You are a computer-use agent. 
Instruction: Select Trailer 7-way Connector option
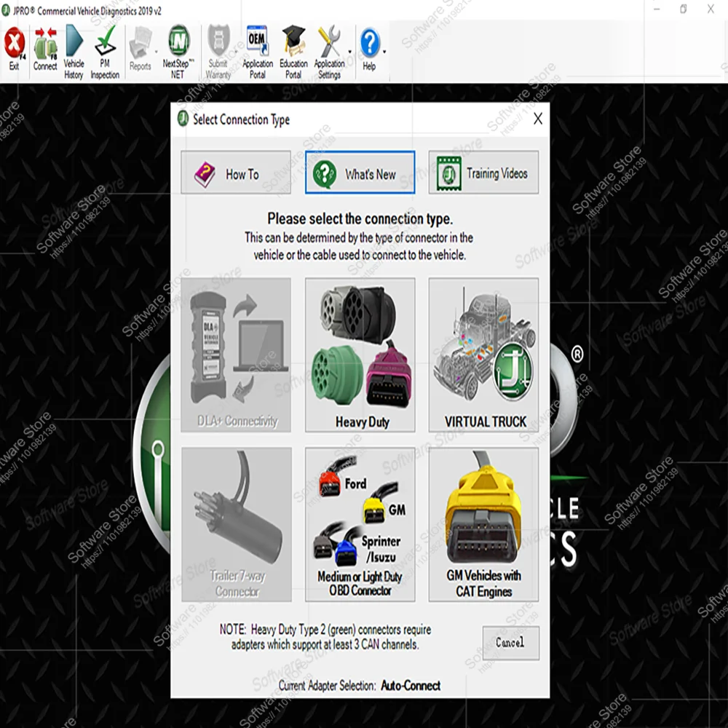(x=237, y=525)
